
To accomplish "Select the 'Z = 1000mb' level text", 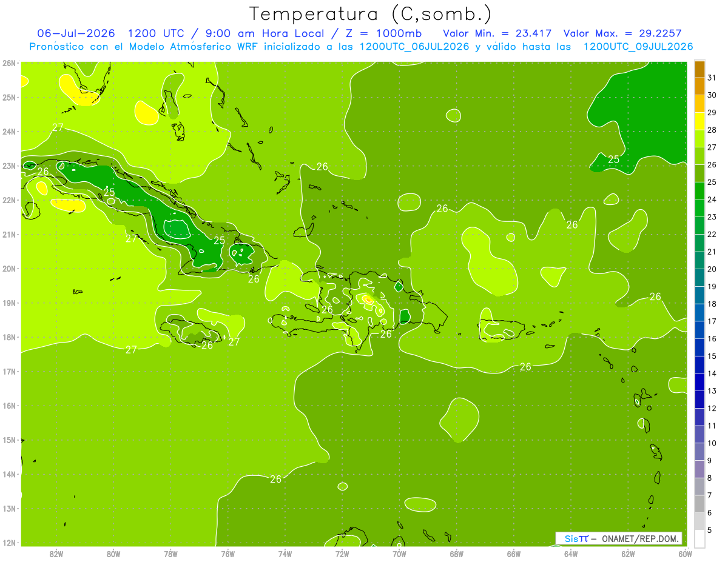I will pos(383,33).
